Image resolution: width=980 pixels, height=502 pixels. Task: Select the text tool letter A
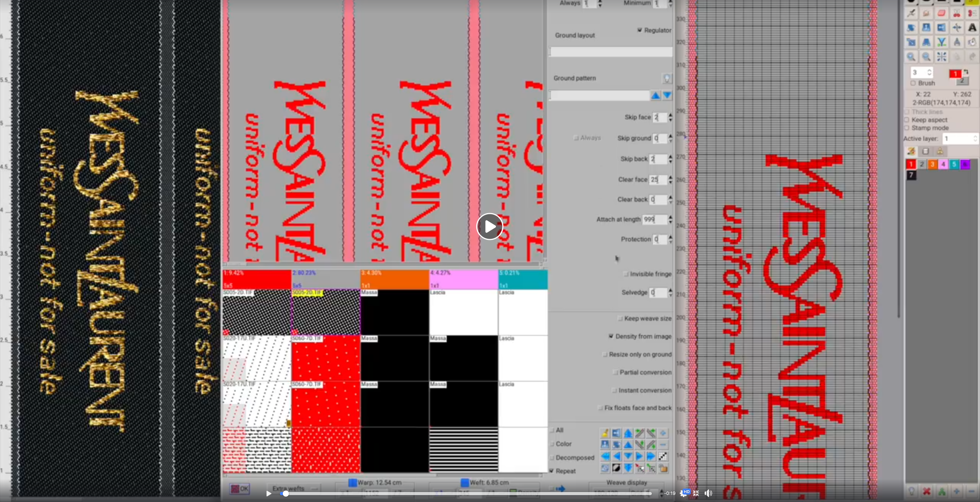pos(972,28)
